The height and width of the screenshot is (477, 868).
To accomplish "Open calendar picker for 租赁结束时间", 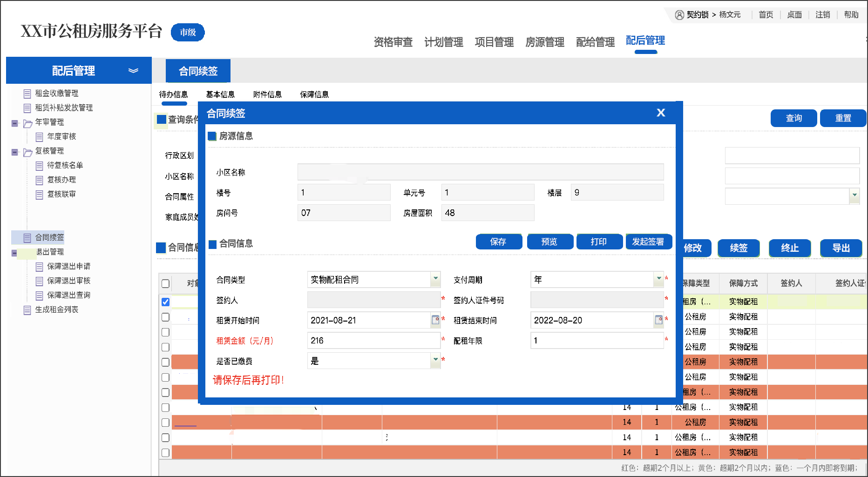I will pos(658,320).
